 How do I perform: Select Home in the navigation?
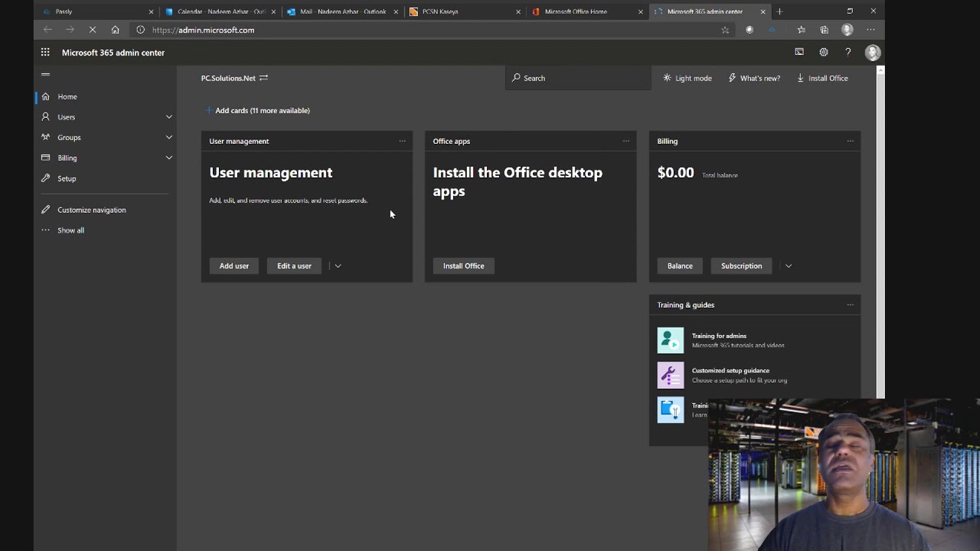(67, 96)
